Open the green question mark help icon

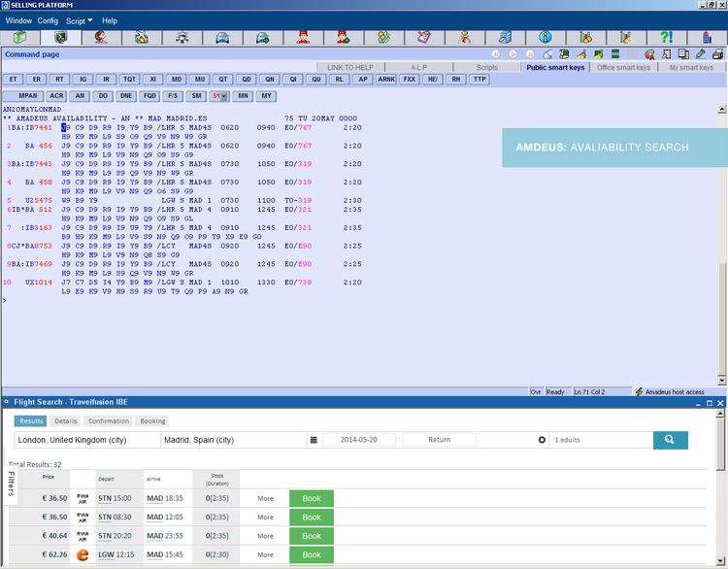pos(667,37)
